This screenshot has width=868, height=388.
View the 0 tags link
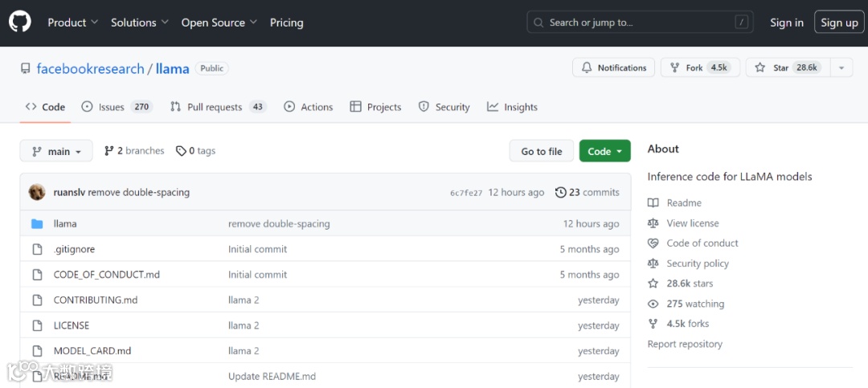195,150
